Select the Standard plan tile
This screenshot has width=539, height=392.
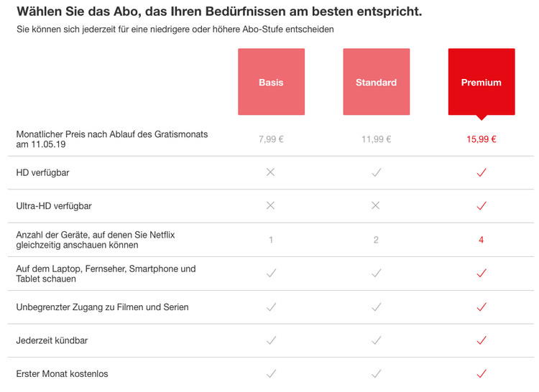point(377,82)
